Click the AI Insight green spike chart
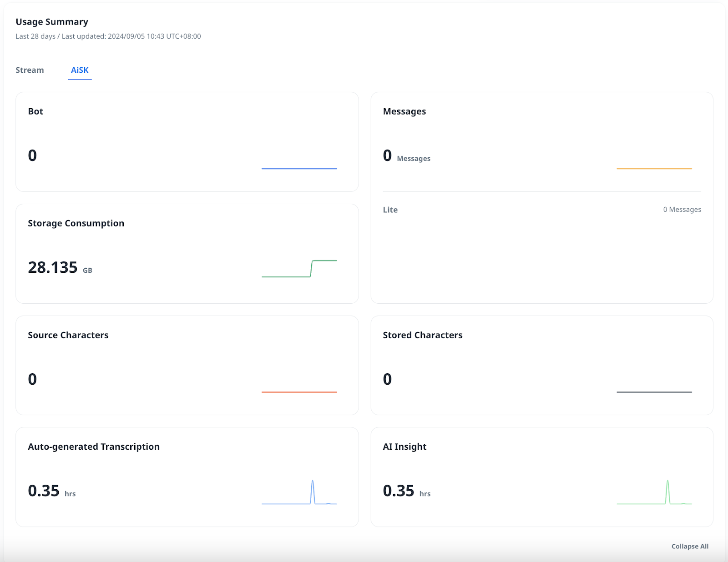Image resolution: width=728 pixels, height=562 pixels. (654, 493)
